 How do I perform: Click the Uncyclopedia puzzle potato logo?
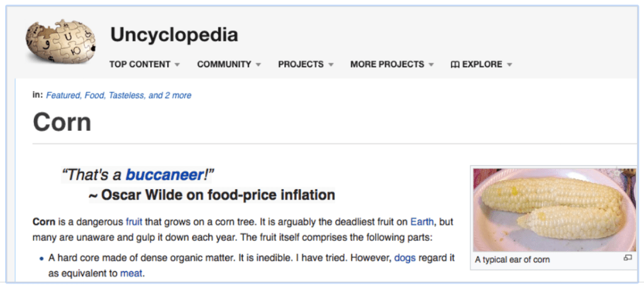[61, 42]
